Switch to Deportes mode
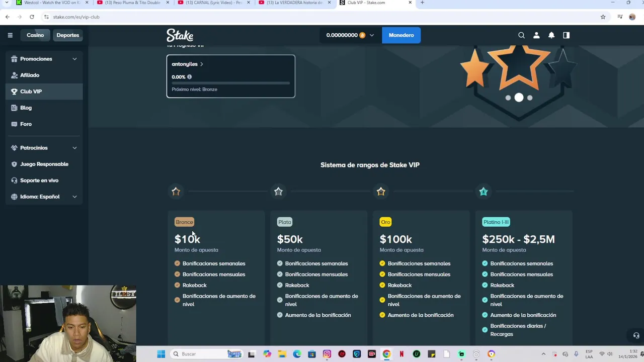The width and height of the screenshot is (644, 362). tap(68, 35)
